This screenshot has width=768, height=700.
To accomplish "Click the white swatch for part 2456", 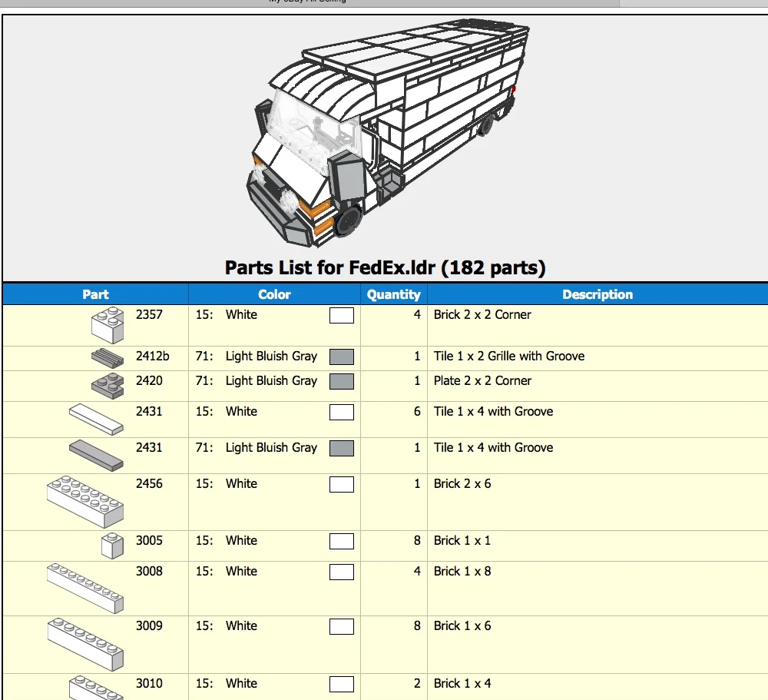I will tap(342, 484).
